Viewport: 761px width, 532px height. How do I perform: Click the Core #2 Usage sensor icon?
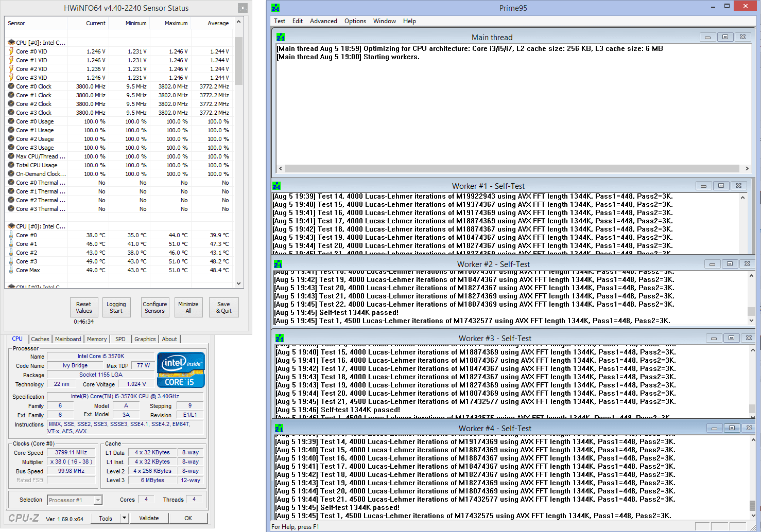click(x=11, y=139)
